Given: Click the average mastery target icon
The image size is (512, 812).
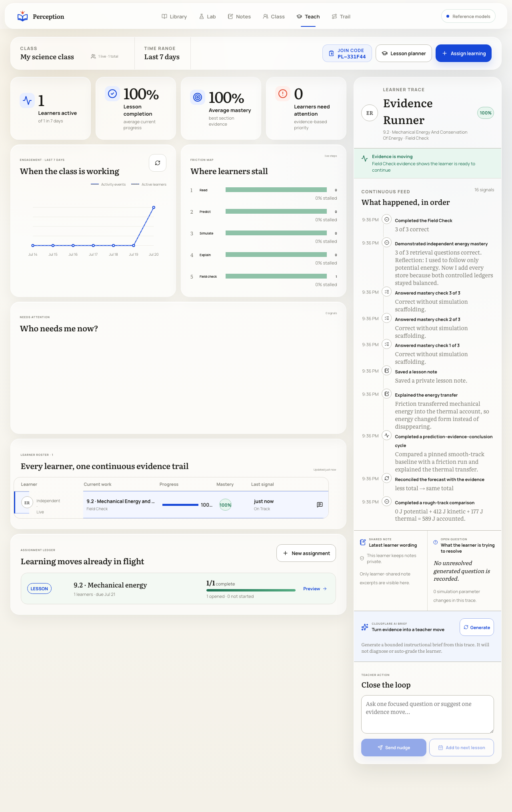Looking at the screenshot, I should [x=198, y=97].
